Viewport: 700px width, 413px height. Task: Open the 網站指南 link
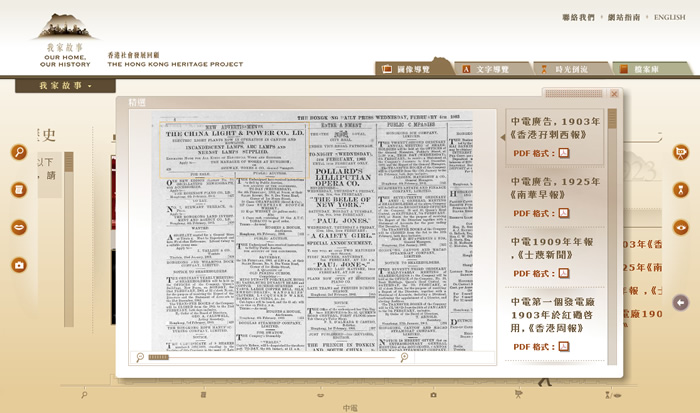click(x=625, y=17)
